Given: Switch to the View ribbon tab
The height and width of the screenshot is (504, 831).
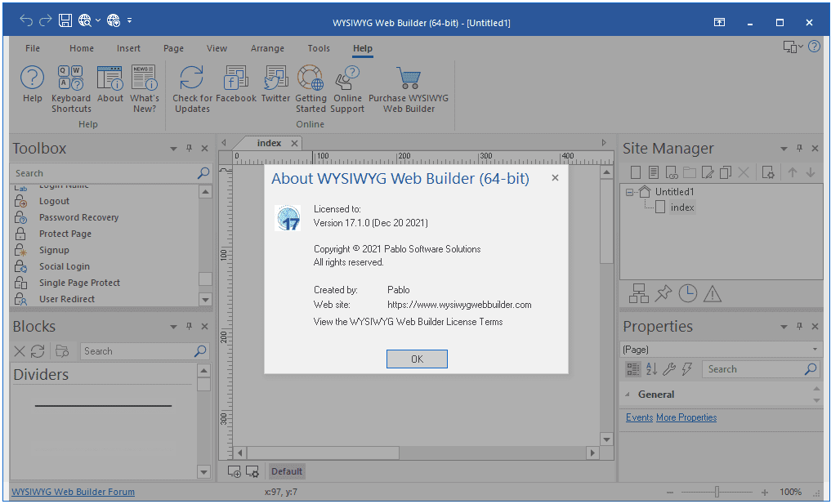Looking at the screenshot, I should click(217, 48).
